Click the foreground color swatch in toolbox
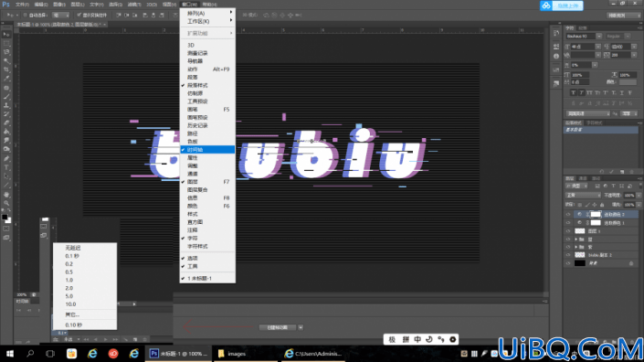Viewport: 644px width, 362px height. pos(5,217)
